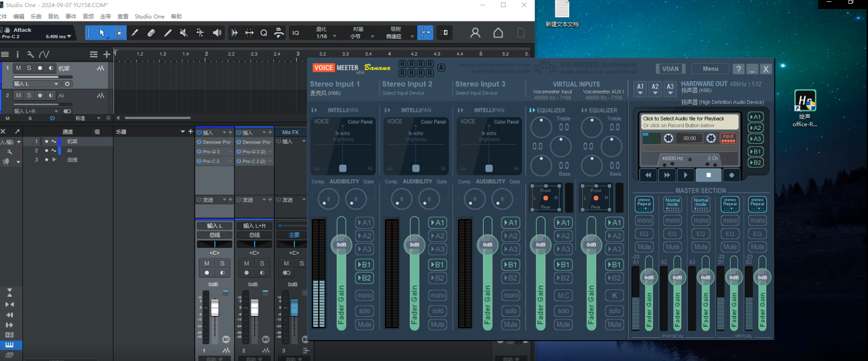Image resolution: width=868 pixels, height=361 pixels.
Task: Open the 乐曲 menu
Action: (36, 17)
